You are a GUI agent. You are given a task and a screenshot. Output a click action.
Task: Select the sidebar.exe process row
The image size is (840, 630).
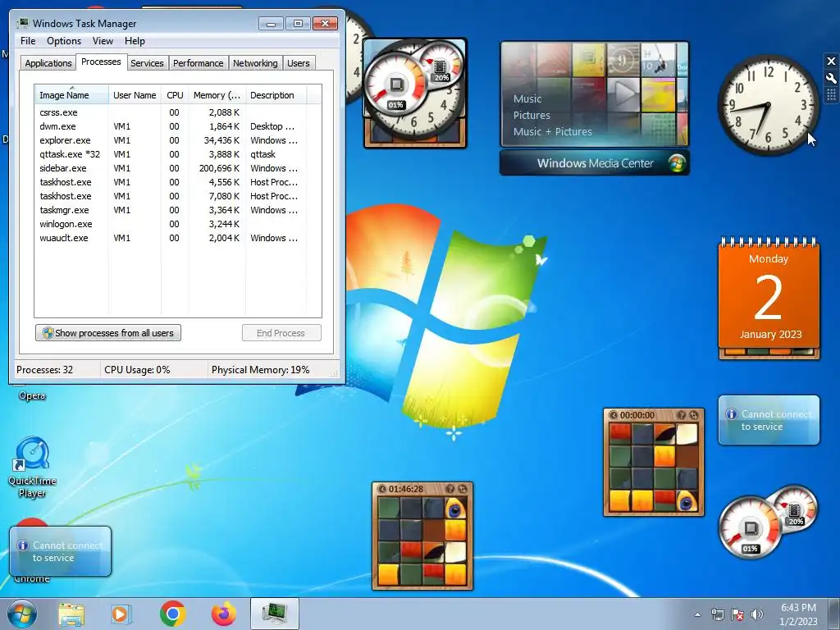(x=171, y=168)
